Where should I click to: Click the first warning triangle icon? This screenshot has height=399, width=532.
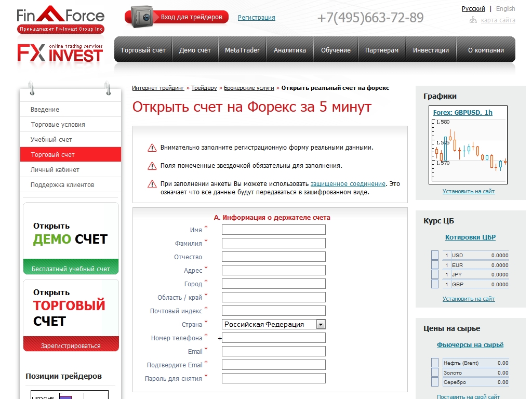click(x=152, y=148)
